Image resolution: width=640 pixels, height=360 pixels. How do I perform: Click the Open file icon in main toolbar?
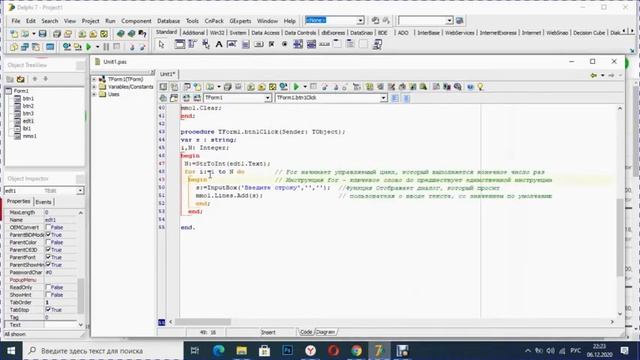(x=25, y=34)
